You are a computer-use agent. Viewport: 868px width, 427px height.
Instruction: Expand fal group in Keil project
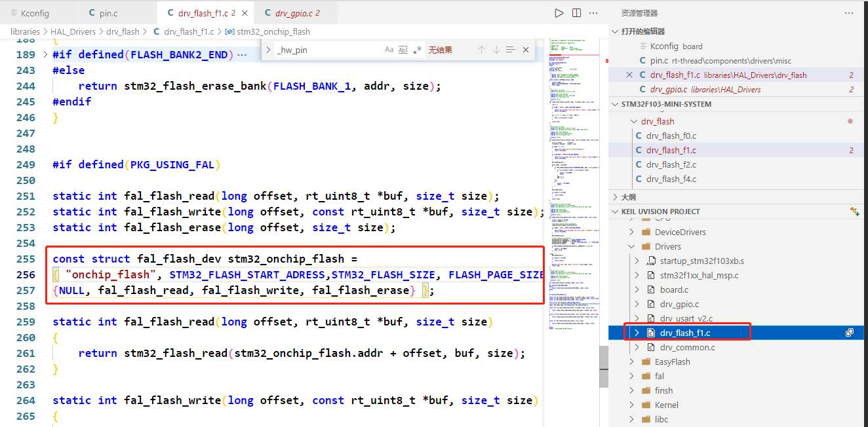632,376
